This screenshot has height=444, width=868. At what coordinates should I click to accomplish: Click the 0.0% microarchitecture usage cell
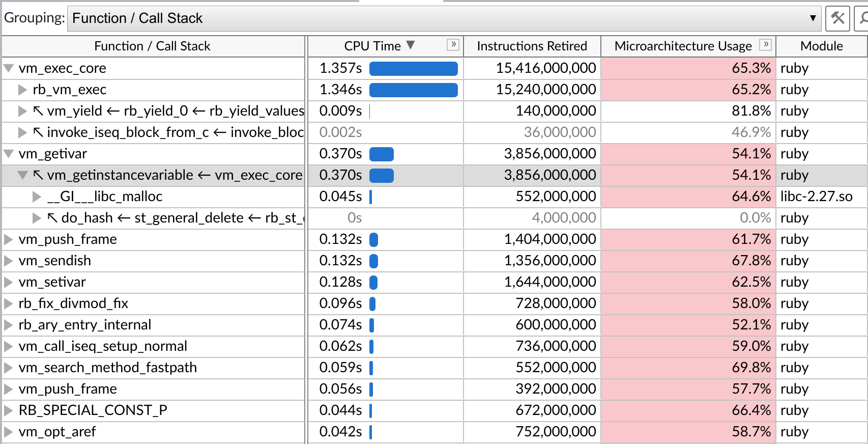(x=688, y=218)
